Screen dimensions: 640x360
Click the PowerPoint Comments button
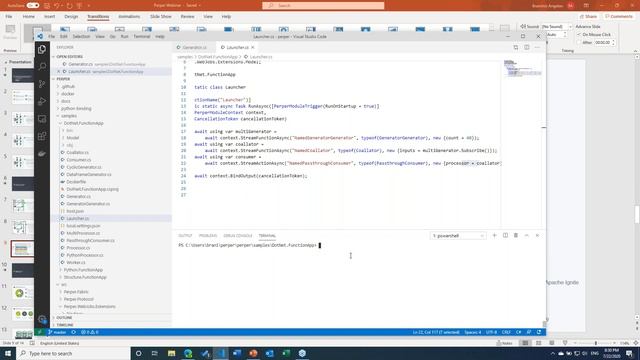coord(619,16)
